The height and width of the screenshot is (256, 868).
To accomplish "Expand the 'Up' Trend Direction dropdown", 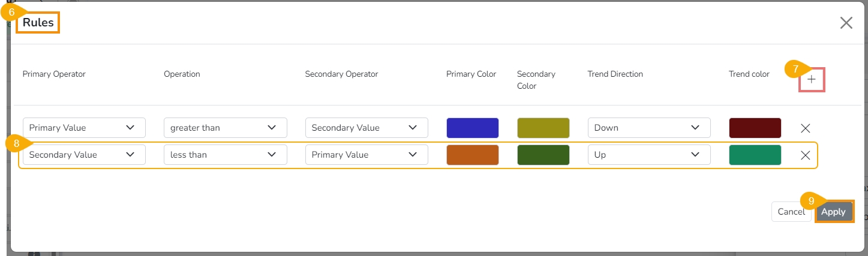I will (x=649, y=155).
